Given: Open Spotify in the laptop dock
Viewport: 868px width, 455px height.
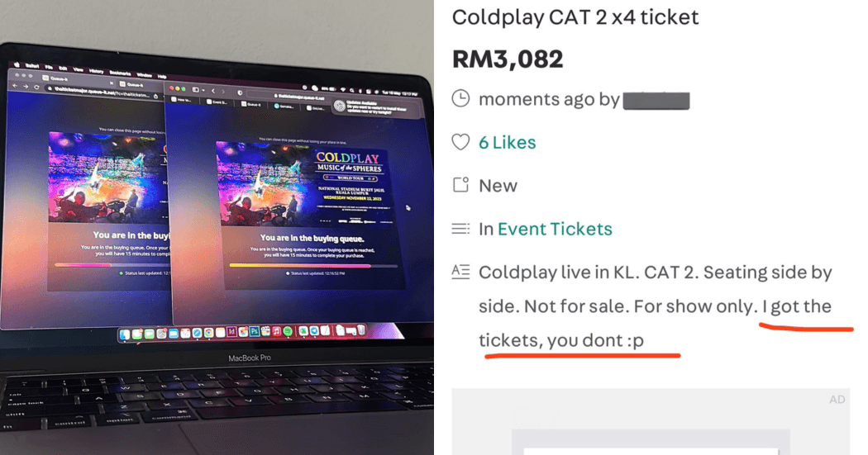Looking at the screenshot, I should [288, 331].
